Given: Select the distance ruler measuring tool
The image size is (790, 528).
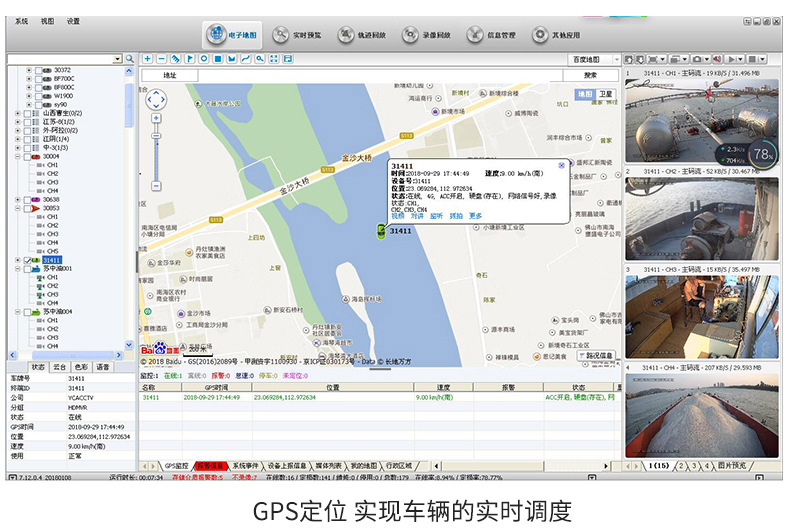Looking at the screenshot, I should coord(175,59).
